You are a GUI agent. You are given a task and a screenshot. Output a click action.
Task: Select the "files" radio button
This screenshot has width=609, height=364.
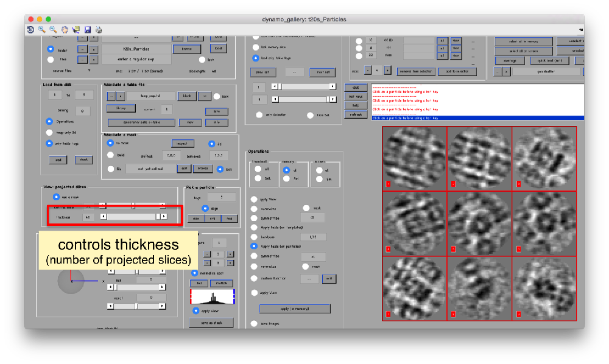[x=51, y=58]
